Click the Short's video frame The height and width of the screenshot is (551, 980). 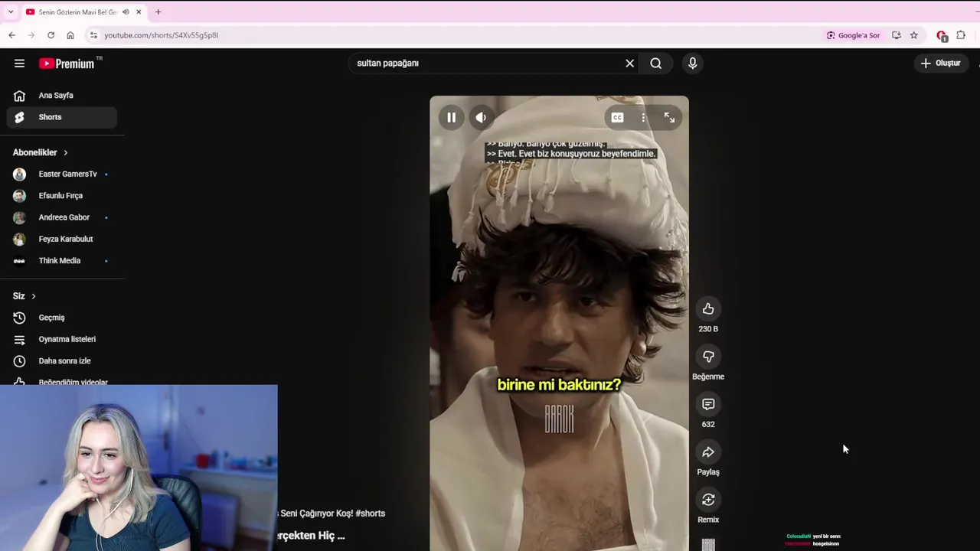click(x=559, y=323)
